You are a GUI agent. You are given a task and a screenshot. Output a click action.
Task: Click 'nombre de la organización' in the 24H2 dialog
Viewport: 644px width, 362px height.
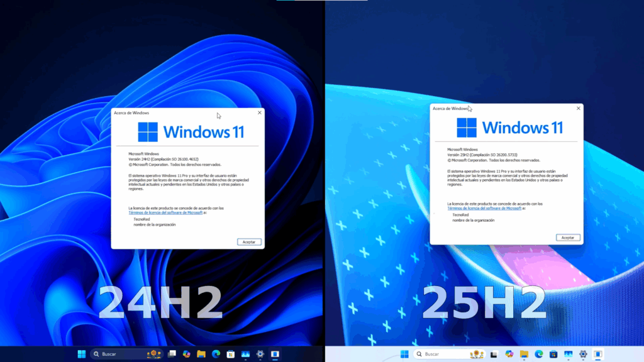(x=155, y=224)
